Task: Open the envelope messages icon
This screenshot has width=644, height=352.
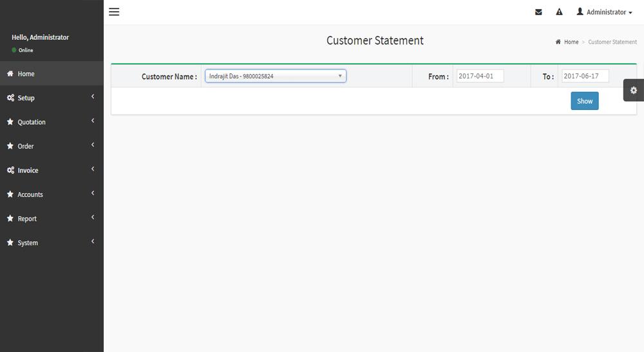Action: point(538,12)
